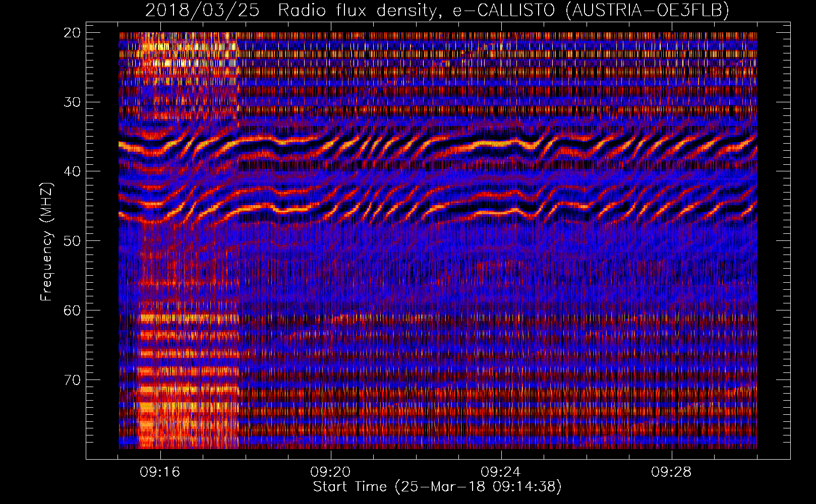Click the time tick label '09:16'
Viewport: 816px width, 504px height.
[x=160, y=472]
